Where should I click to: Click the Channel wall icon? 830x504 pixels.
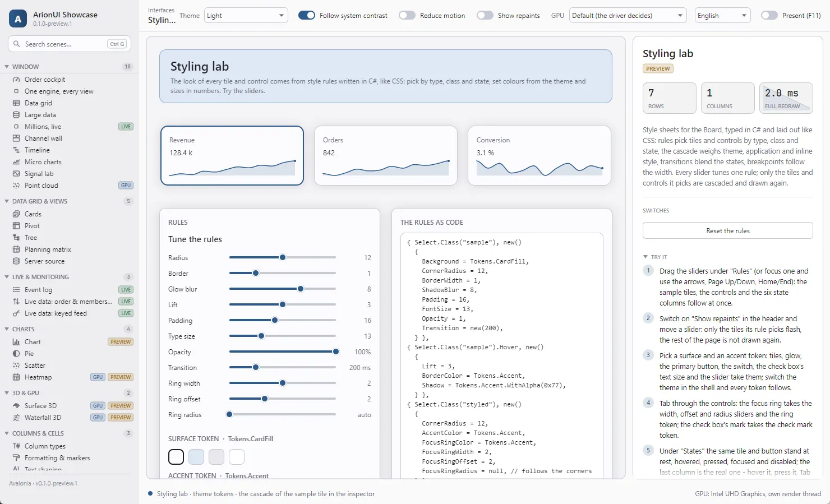(16, 138)
